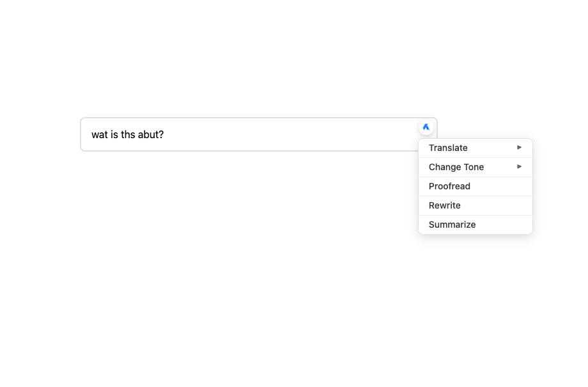This screenshot has height=387, width=588.
Task: Show tone options via Change Tone's triangle
Action: pyautogui.click(x=520, y=167)
